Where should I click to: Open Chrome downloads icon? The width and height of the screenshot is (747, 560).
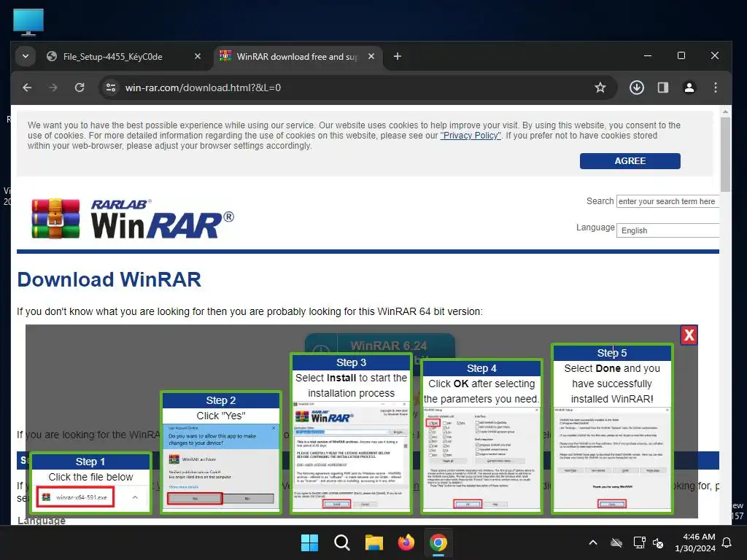tap(636, 87)
